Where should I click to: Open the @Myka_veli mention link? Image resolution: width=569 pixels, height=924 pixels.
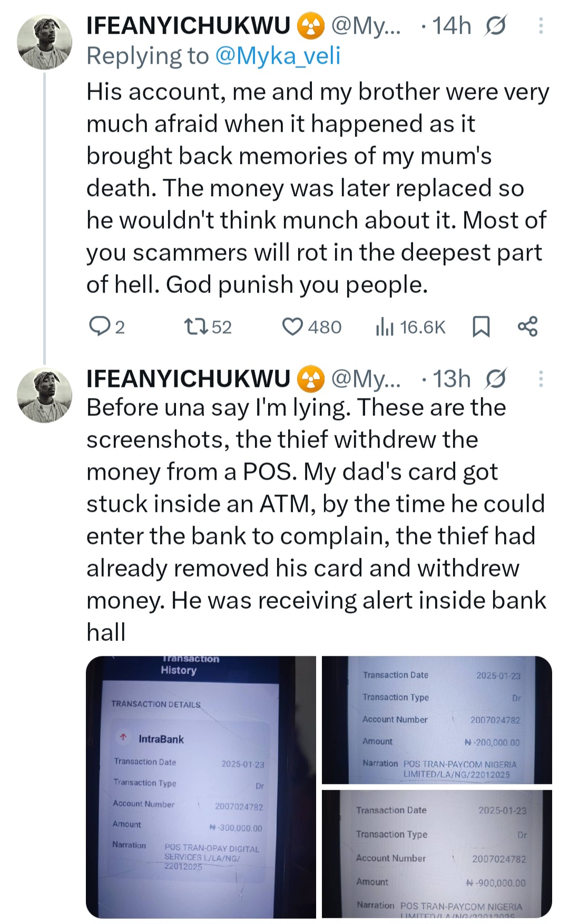pos(278,56)
